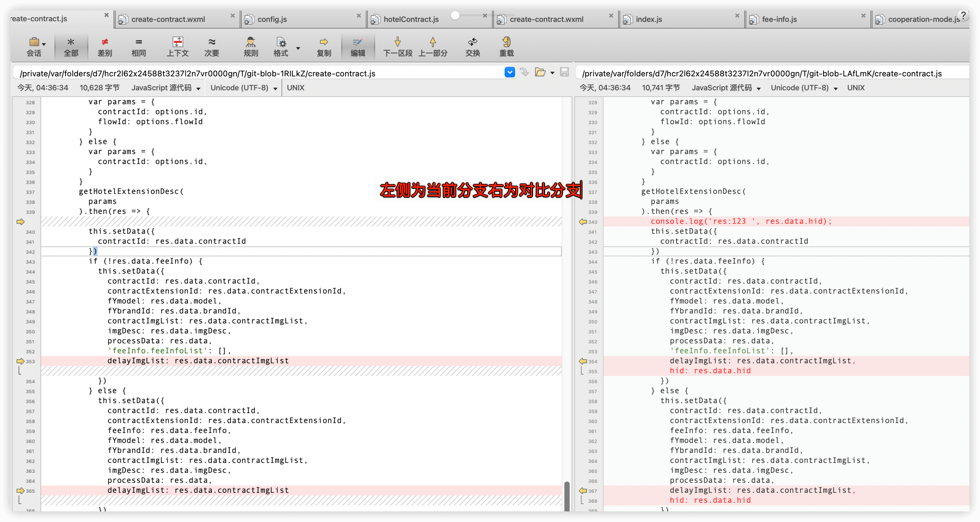Click left pane file size '10,628 字节'
The height and width of the screenshot is (522, 980).
click(x=99, y=88)
